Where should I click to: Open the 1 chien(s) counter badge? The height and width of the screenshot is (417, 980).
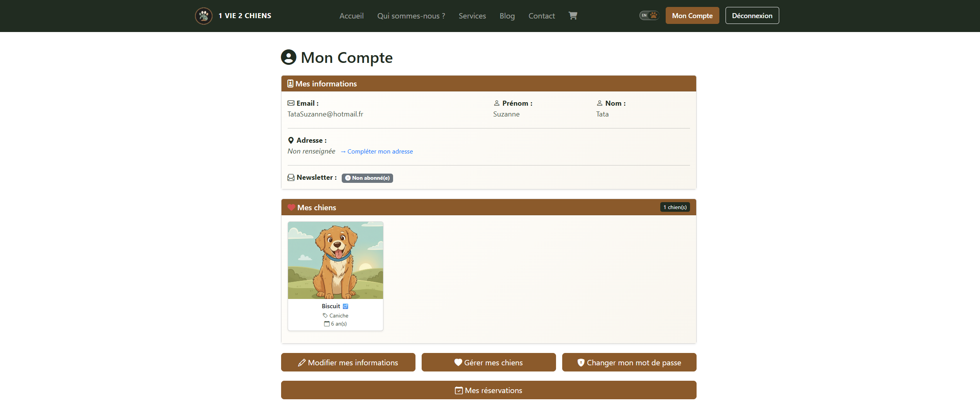tap(675, 207)
